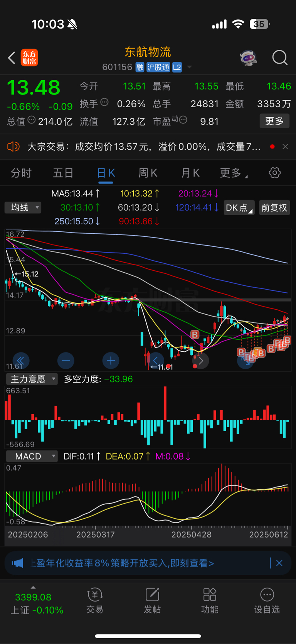Viewport: 296px width, 644px height.
Task: Open the 主力意愿 indicator dropdown
Action: pos(32,379)
